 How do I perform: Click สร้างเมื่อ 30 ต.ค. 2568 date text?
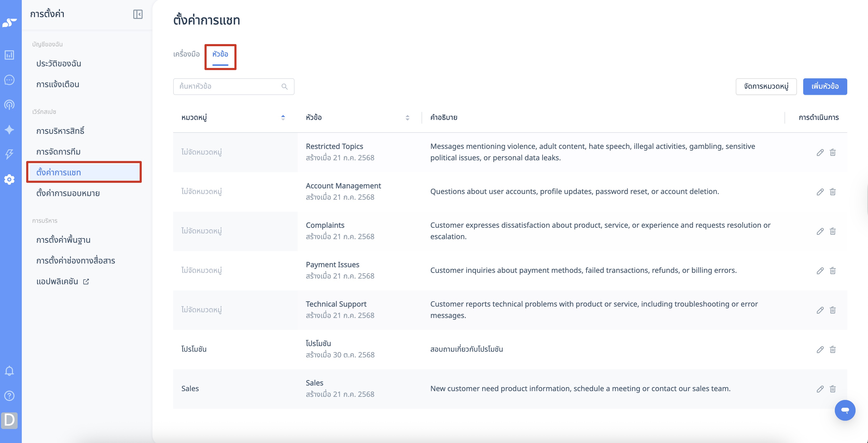pyautogui.click(x=340, y=355)
